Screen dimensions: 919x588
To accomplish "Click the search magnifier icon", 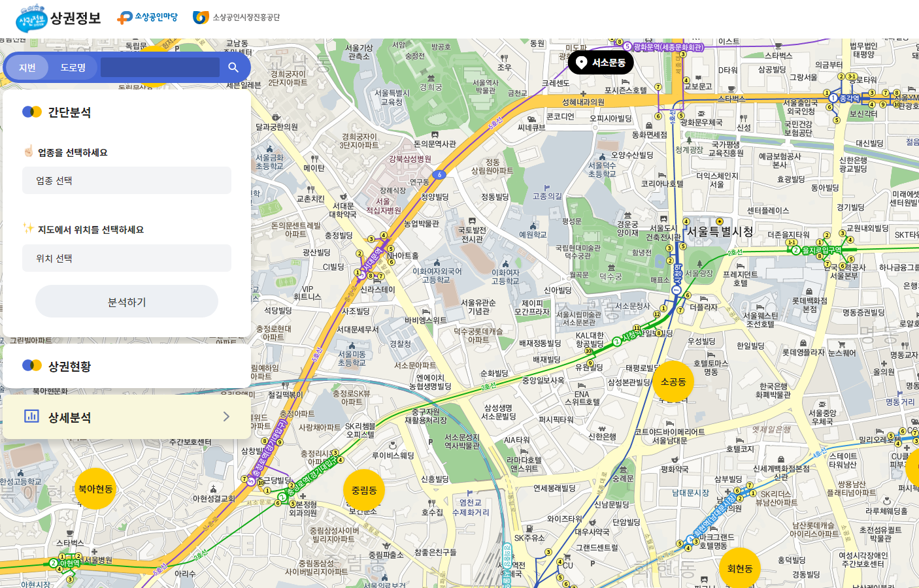I will point(233,67).
